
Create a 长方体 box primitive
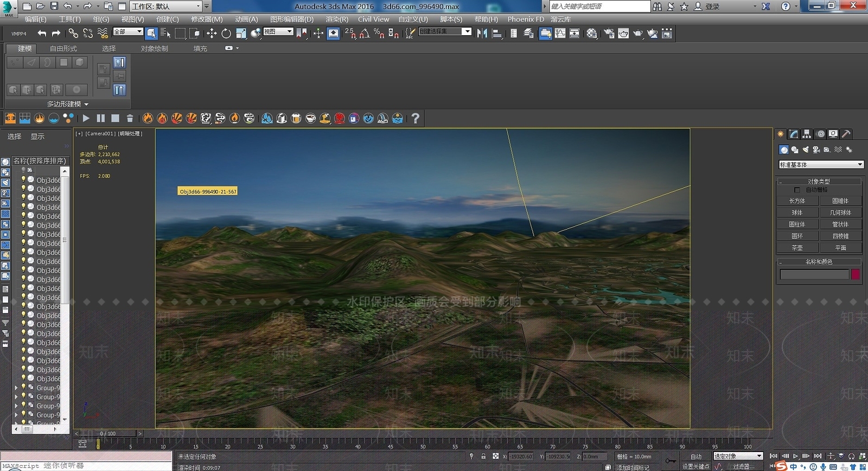797,201
